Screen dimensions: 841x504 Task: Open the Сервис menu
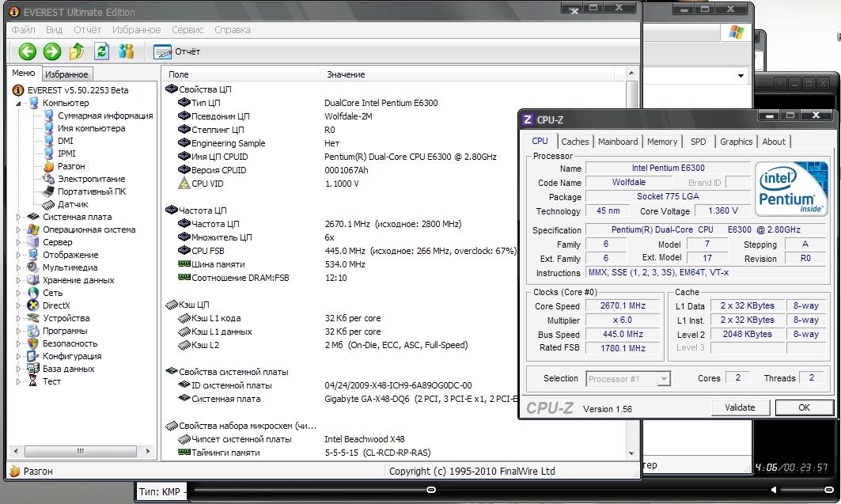(x=188, y=29)
